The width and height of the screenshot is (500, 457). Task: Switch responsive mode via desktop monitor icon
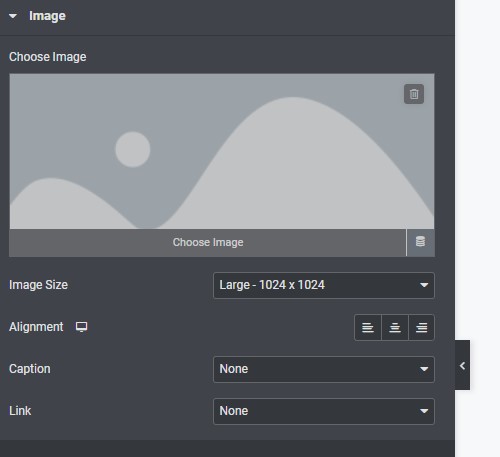click(81, 327)
